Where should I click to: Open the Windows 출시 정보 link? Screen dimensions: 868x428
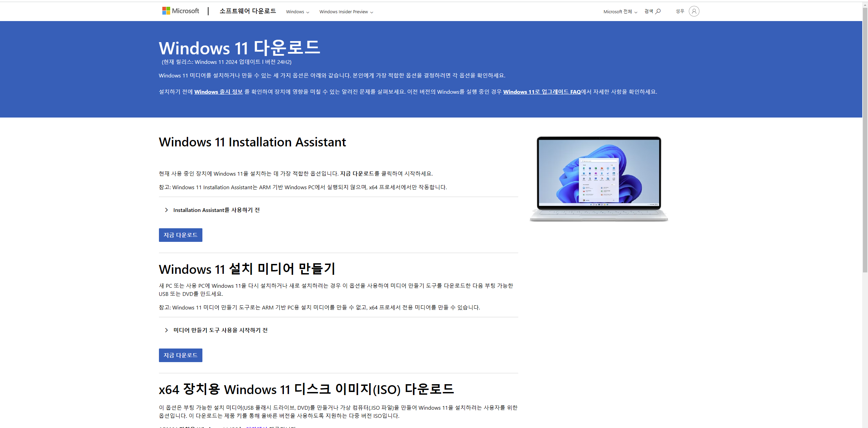tap(218, 92)
